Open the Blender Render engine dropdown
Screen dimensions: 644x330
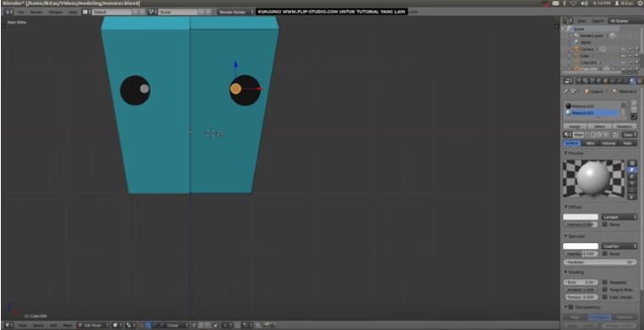[235, 12]
